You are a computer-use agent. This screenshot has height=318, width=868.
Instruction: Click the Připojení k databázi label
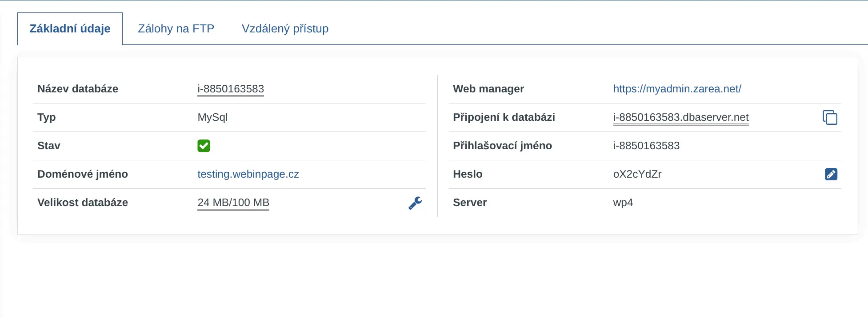click(x=504, y=117)
